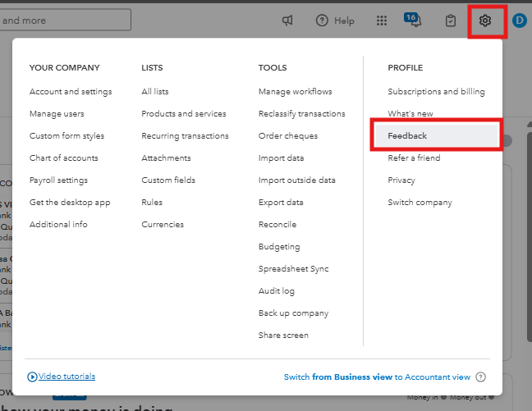Open notifications bell with 16 badge
This screenshot has height=411, width=532.
point(413,20)
